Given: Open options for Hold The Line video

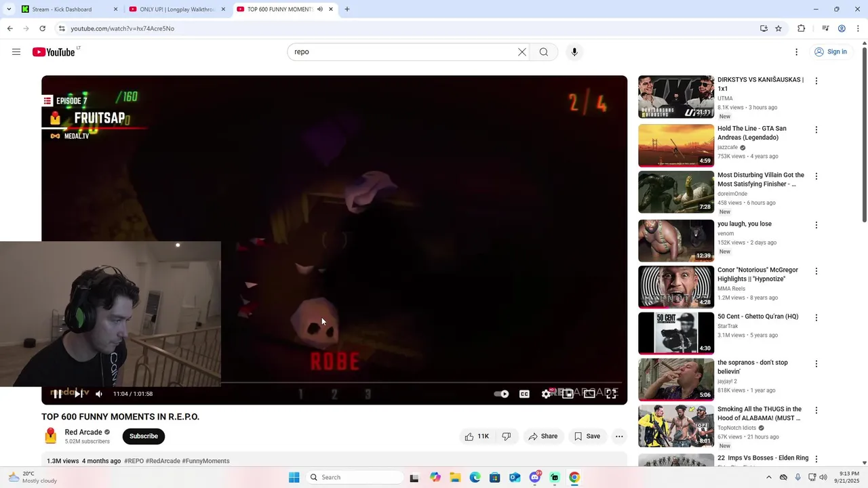Looking at the screenshot, I should coord(816,129).
